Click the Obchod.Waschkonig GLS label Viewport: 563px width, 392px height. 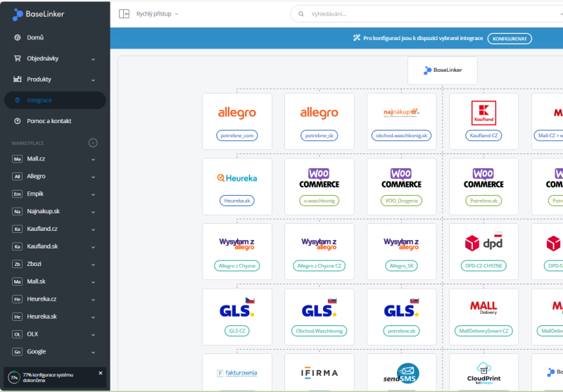point(320,331)
